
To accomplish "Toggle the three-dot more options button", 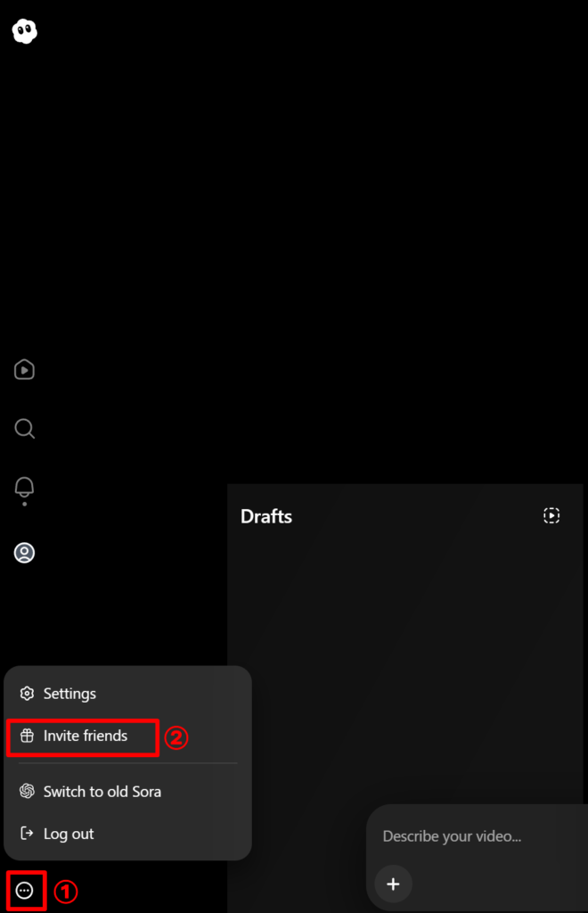I will coord(24,891).
